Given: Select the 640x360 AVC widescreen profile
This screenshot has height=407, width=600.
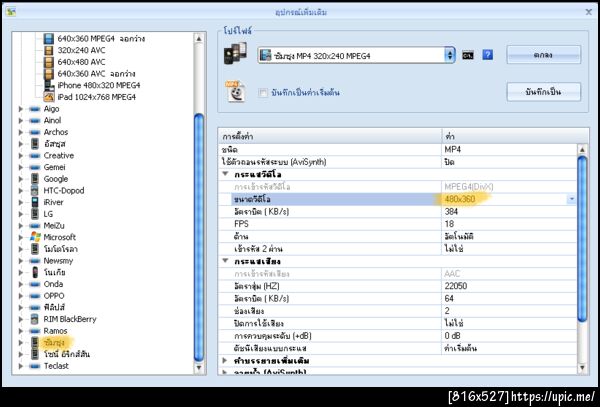Looking at the screenshot, I should (x=96, y=73).
